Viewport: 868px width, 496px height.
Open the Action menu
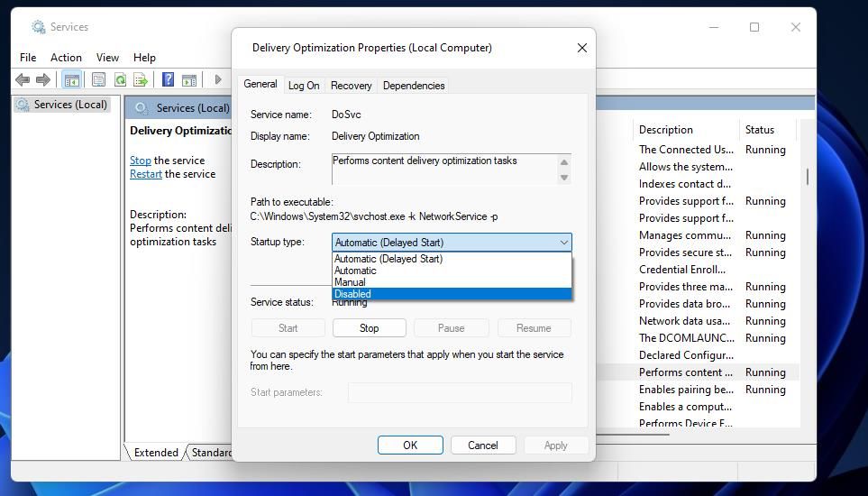[x=66, y=58]
